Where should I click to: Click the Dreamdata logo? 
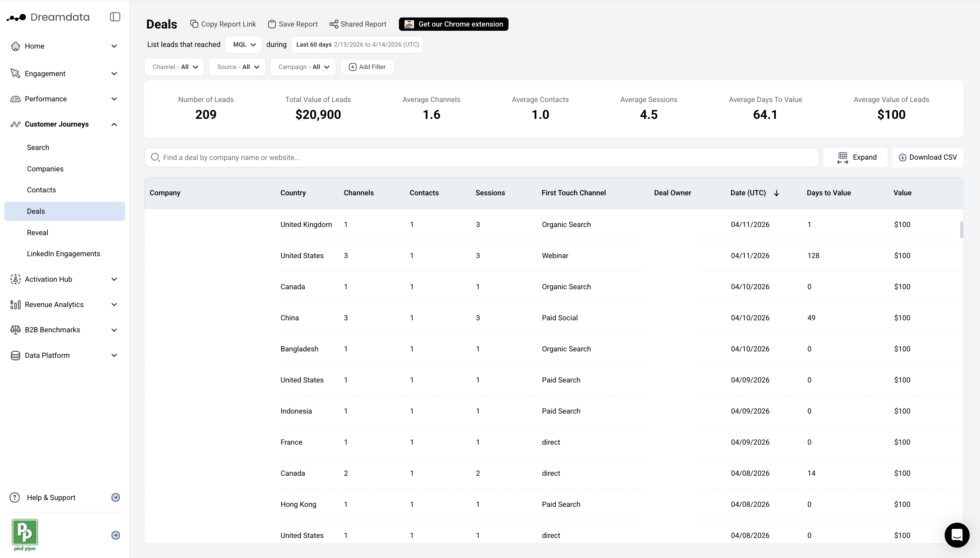point(48,17)
